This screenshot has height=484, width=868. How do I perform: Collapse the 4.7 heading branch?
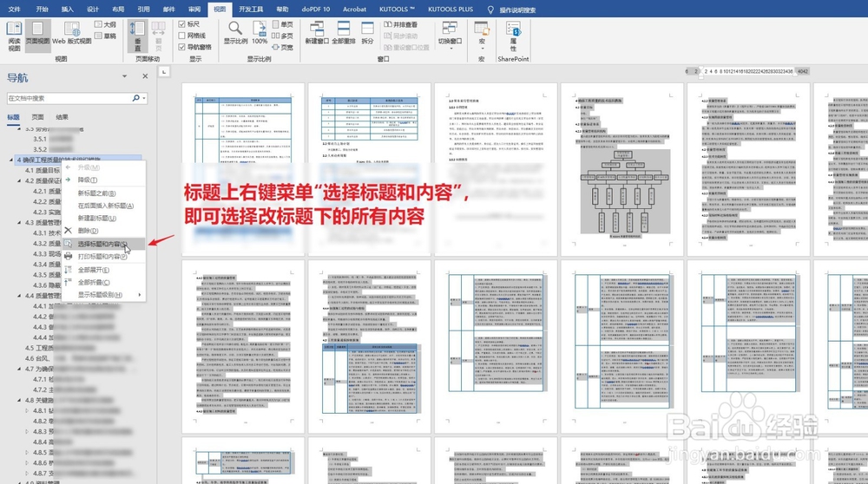tap(19, 369)
